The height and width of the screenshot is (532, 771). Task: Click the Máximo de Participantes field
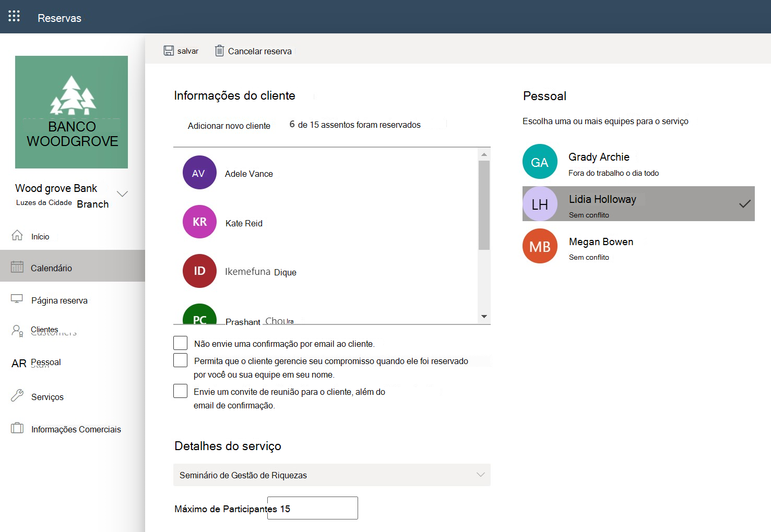[313, 508]
